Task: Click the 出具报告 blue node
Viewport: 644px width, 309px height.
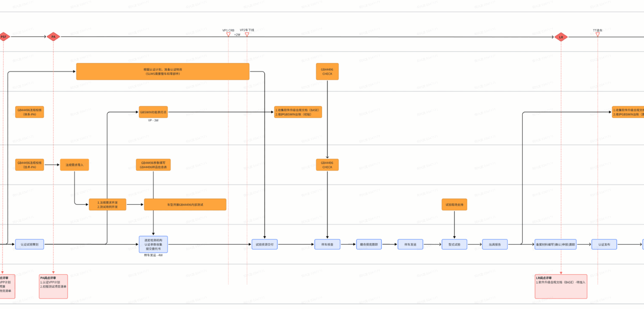Action: pos(495,244)
